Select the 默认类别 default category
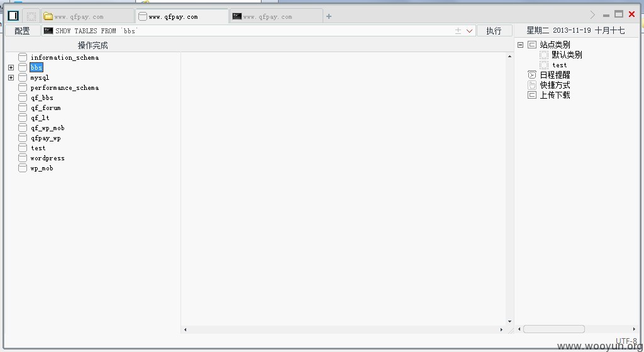 (x=567, y=55)
